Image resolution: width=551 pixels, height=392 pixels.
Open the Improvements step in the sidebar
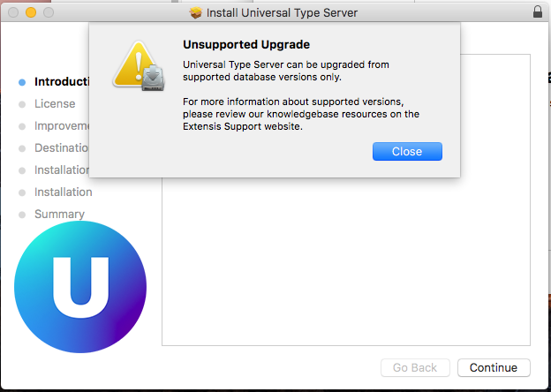62,125
